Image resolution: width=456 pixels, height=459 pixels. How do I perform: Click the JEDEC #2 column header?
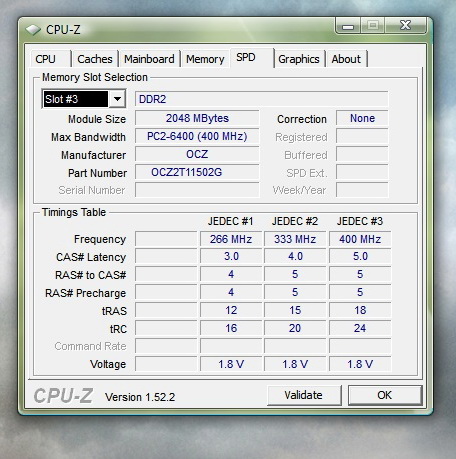click(x=295, y=221)
